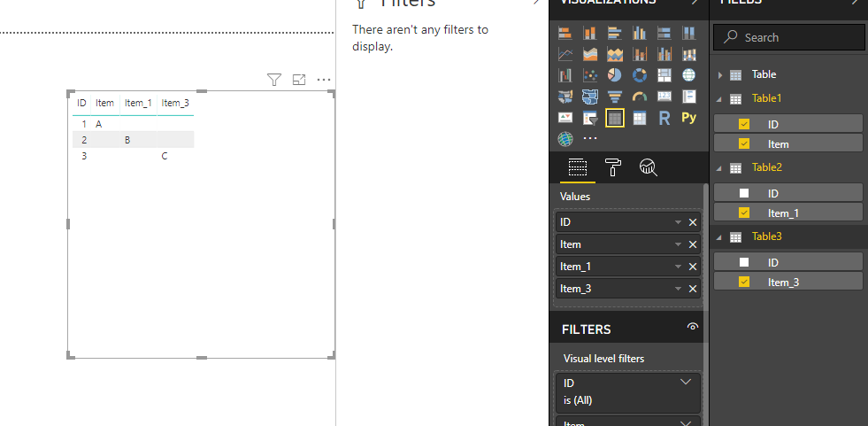868x426 pixels.
Task: Remove ID from the Values well
Action: coord(693,222)
